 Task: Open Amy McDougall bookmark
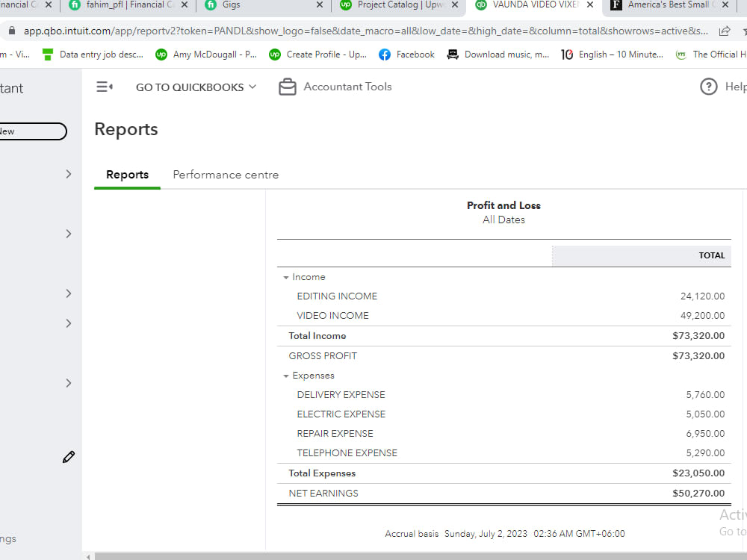[206, 55]
